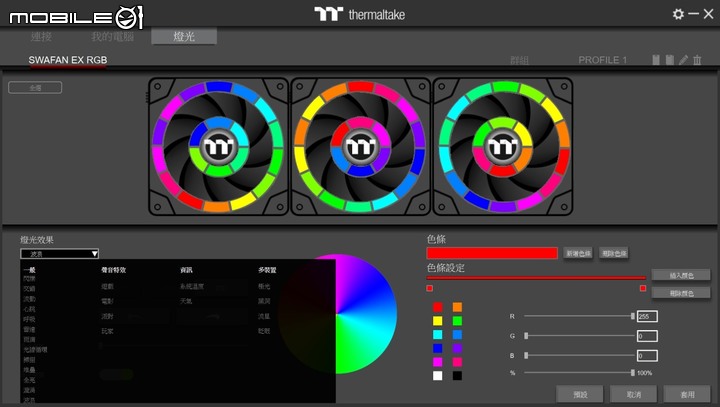Switch to the 我的電腦 tab
The width and height of the screenshot is (720, 407).
tap(112, 36)
